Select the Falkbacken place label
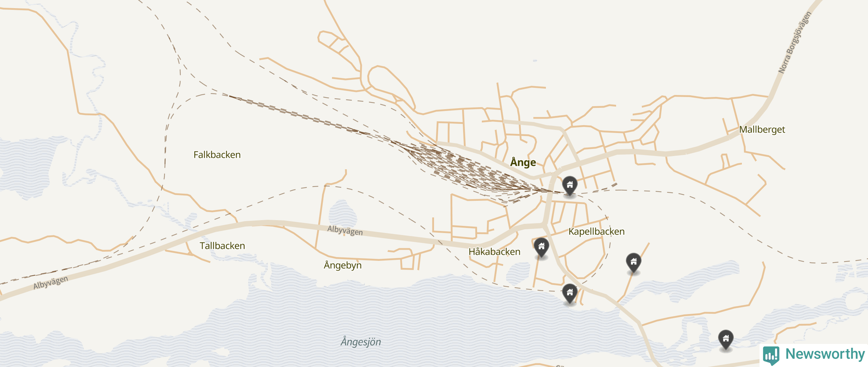 [x=217, y=155]
